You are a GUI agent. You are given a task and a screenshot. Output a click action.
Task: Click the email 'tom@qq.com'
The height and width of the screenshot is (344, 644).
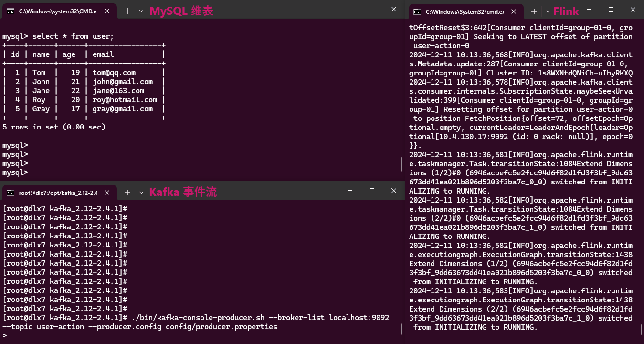coord(114,73)
